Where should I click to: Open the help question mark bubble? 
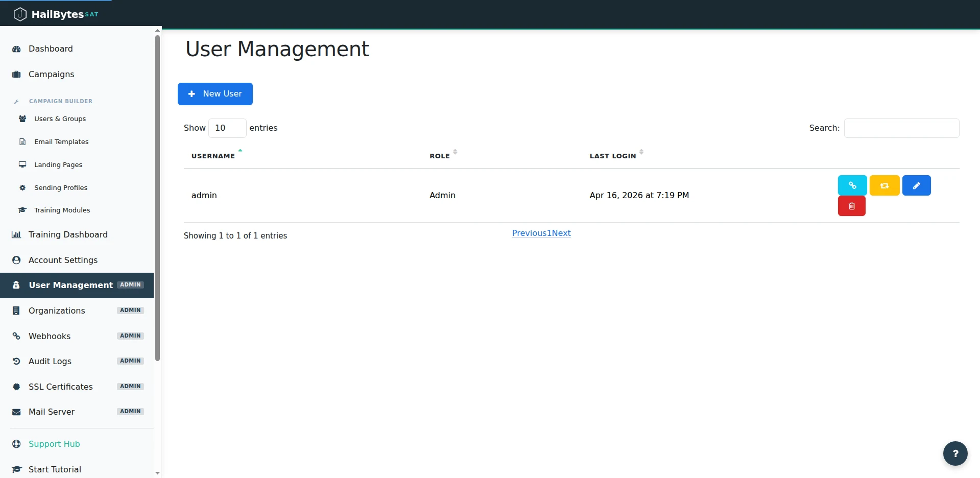pyautogui.click(x=954, y=453)
